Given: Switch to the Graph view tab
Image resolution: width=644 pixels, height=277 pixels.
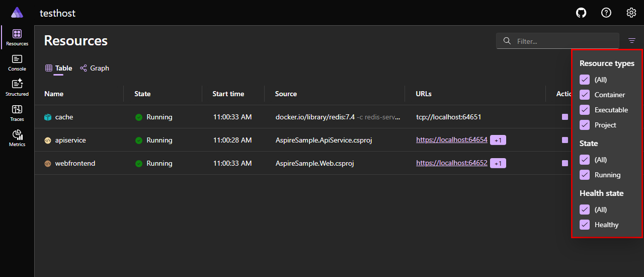Looking at the screenshot, I should [x=95, y=68].
